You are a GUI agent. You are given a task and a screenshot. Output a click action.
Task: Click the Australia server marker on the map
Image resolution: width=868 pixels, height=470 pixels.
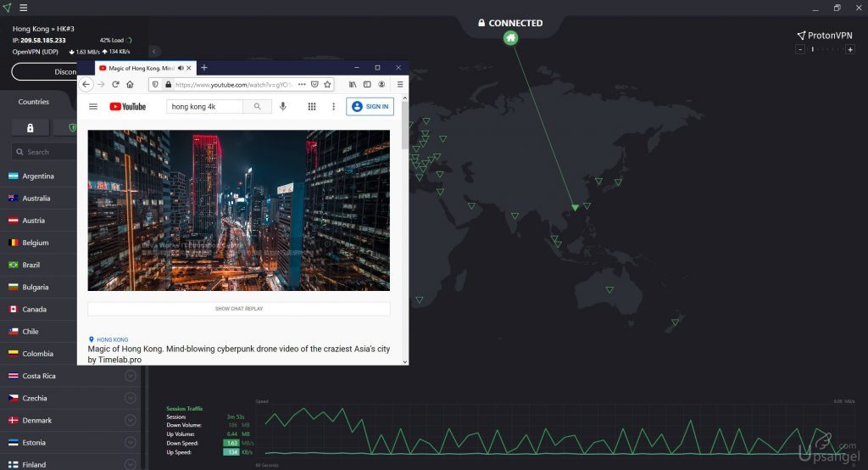click(609, 290)
